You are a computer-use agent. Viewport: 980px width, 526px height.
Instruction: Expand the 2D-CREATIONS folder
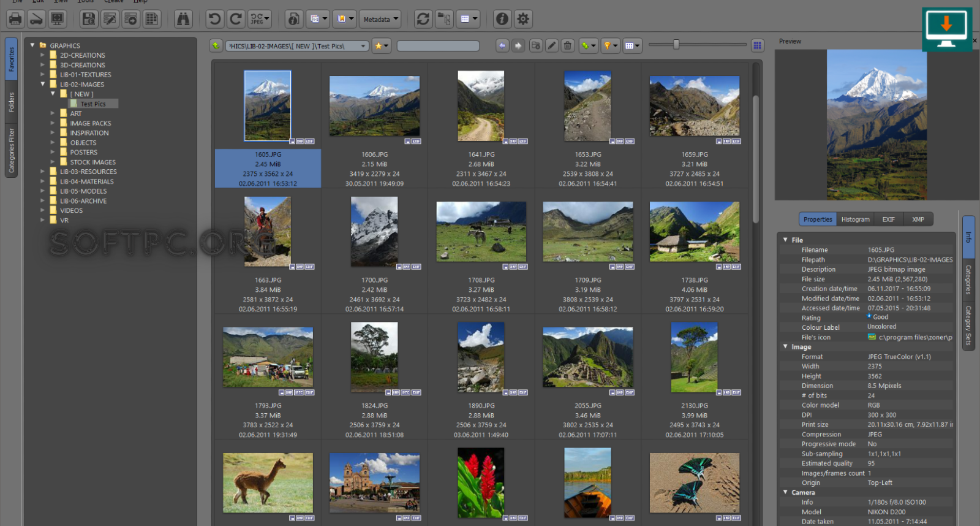pos(43,55)
